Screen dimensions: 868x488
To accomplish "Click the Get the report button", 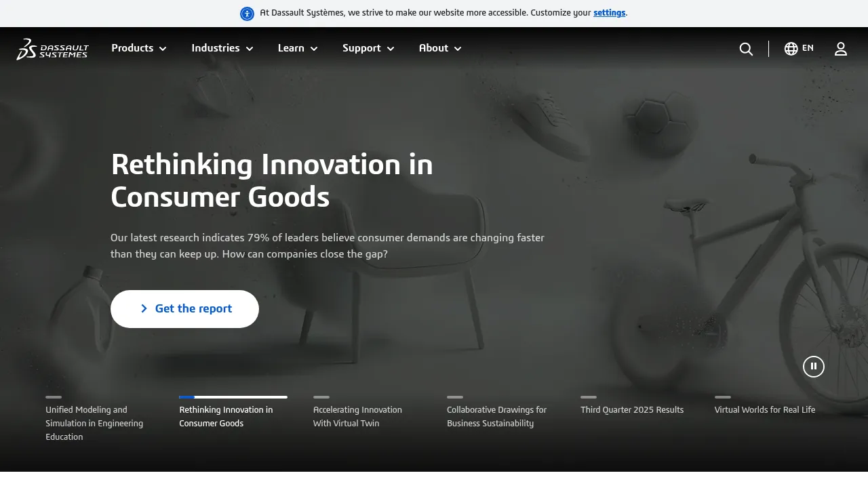I will click(x=184, y=309).
